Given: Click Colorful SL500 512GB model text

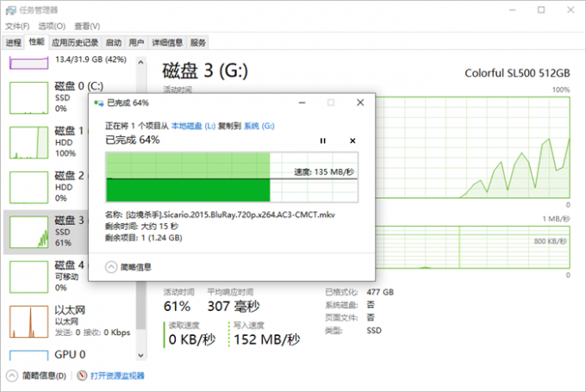Looking at the screenshot, I should point(517,73).
